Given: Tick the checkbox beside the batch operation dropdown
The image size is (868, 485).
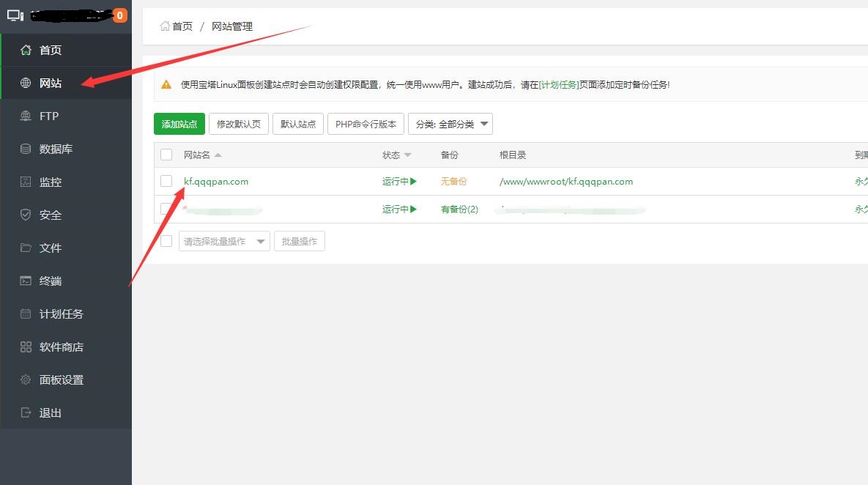Looking at the screenshot, I should coord(166,241).
